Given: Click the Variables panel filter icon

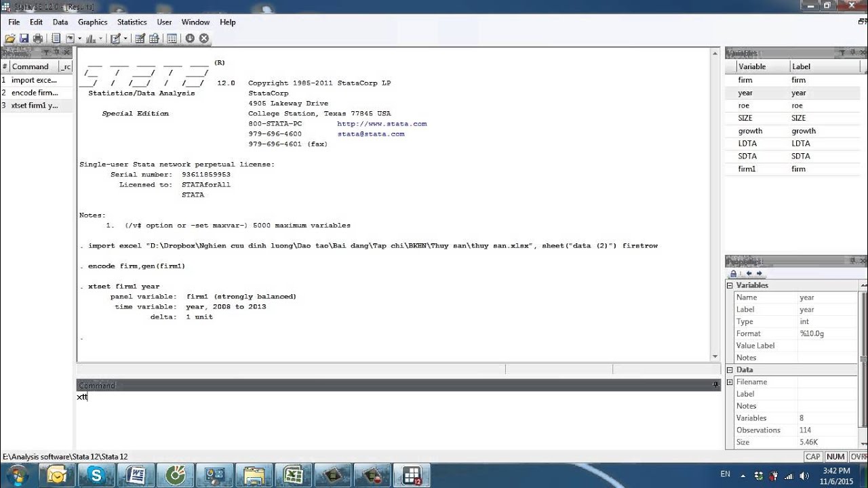Looking at the screenshot, I should point(842,52).
